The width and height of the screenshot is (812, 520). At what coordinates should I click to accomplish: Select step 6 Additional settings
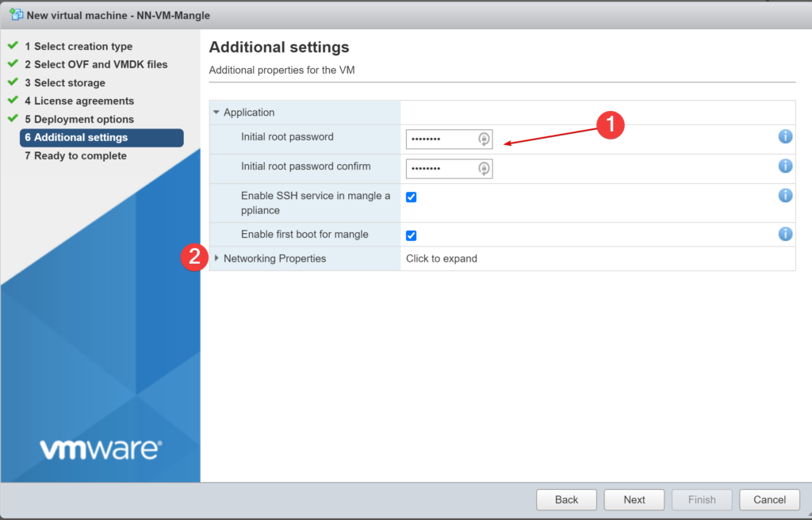101,138
